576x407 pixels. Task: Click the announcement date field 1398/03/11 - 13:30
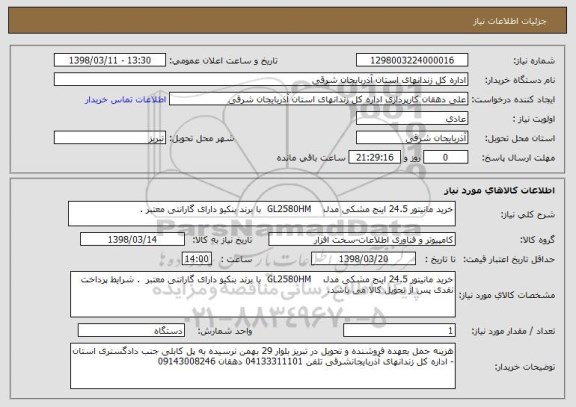(110, 60)
